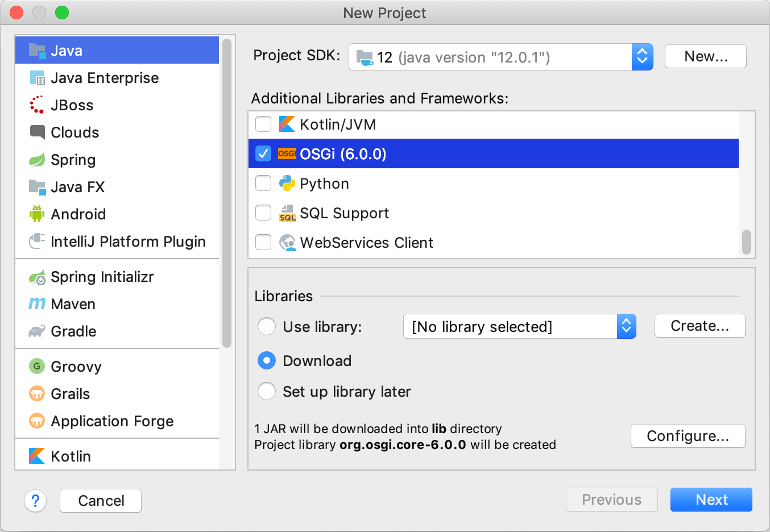Click the SQL Support icon
The height and width of the screenshot is (532, 770).
287,213
